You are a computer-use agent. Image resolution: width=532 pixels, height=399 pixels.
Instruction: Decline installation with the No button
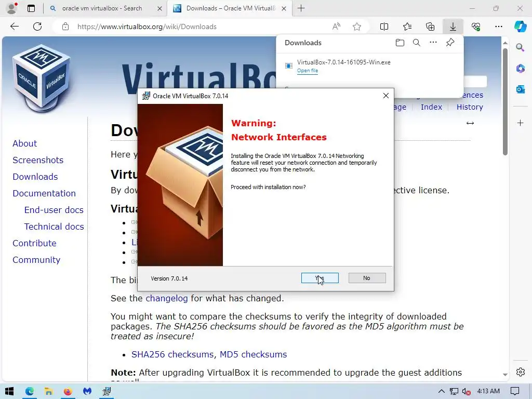(367, 278)
